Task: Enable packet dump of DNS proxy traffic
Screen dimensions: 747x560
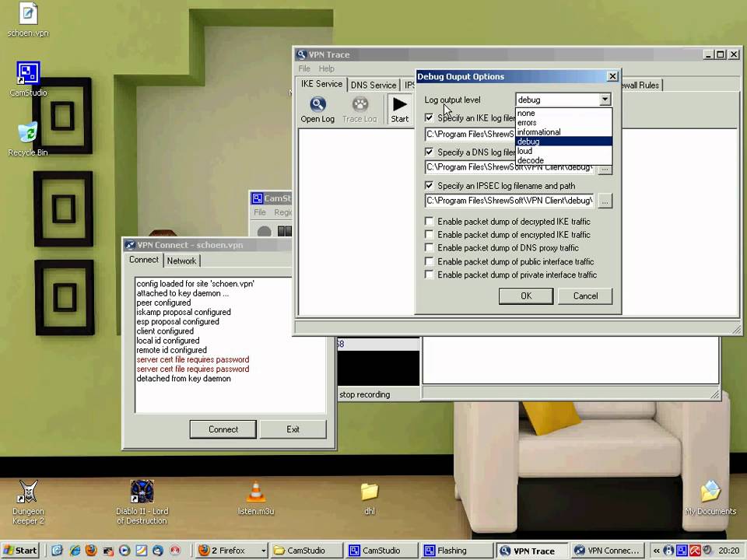Action: click(x=430, y=247)
